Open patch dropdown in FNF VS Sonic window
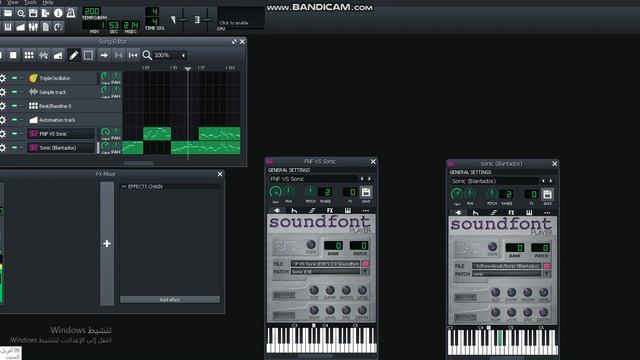This screenshot has height=360, width=640. [x=365, y=271]
